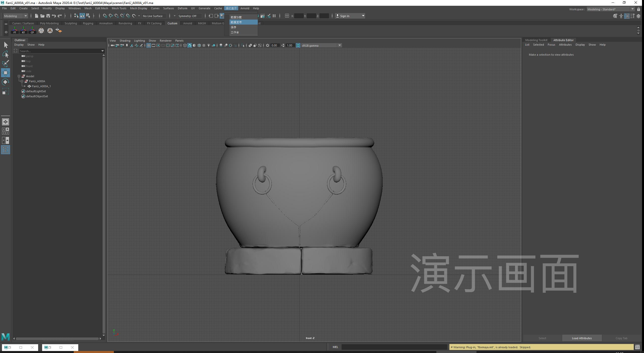Toggle the viewport grid display
644x353 pixels.
point(149,45)
